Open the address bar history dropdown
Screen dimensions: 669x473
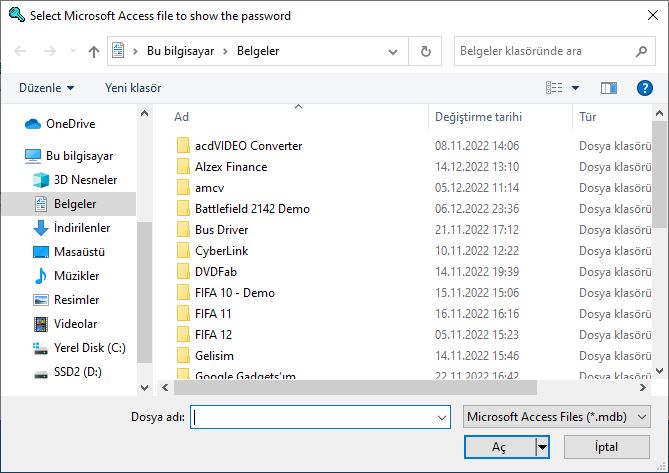[393, 52]
